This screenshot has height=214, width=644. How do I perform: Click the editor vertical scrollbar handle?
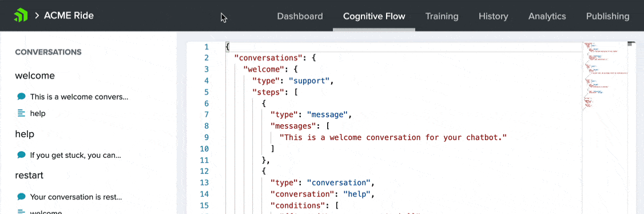(631, 43)
